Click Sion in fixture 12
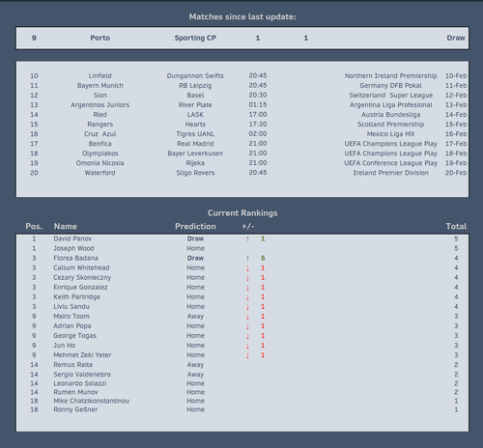This screenshot has width=483, height=448. pos(99,96)
